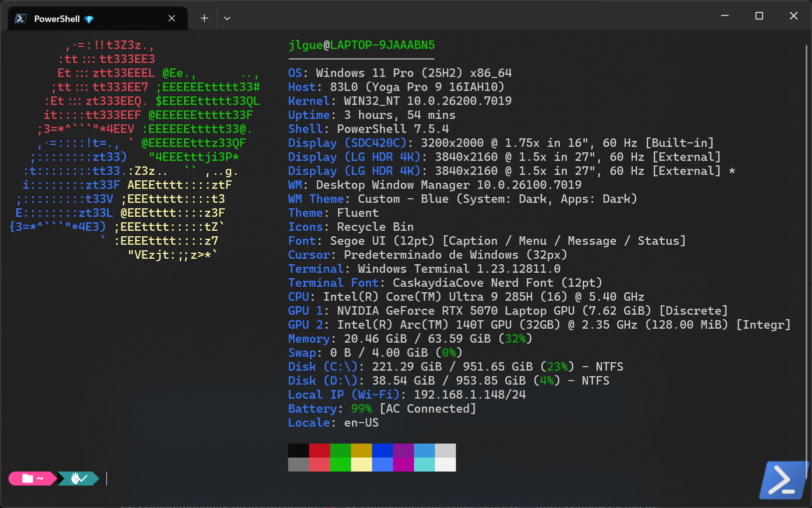The image size is (812, 508).
Task: Click the Local IP (Wi-Fi) address line
Action: click(x=406, y=395)
